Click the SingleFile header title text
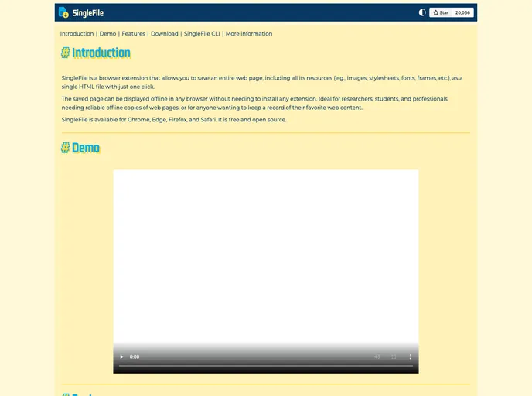 [x=88, y=13]
